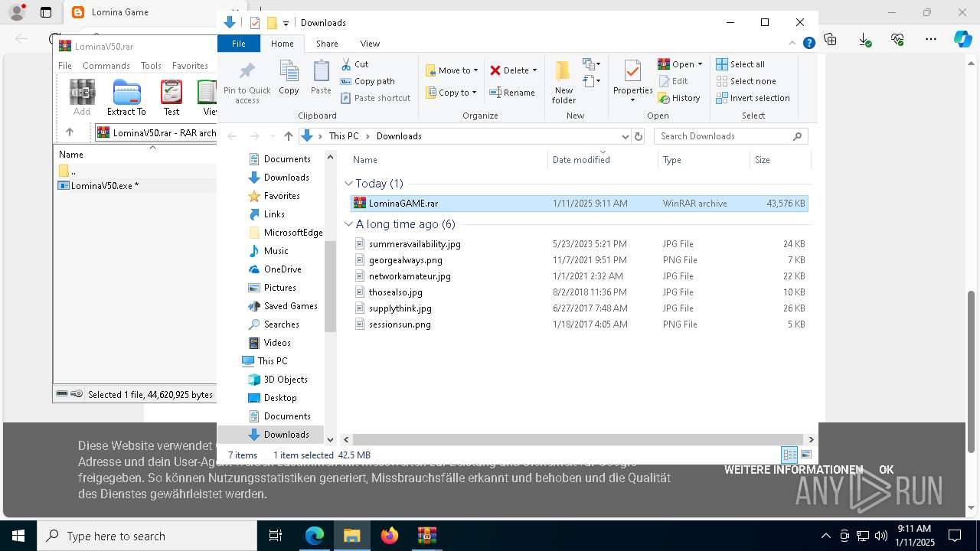Image resolution: width=980 pixels, height=551 pixels.
Task: Open WinRAR Favorites menu
Action: [x=190, y=66]
